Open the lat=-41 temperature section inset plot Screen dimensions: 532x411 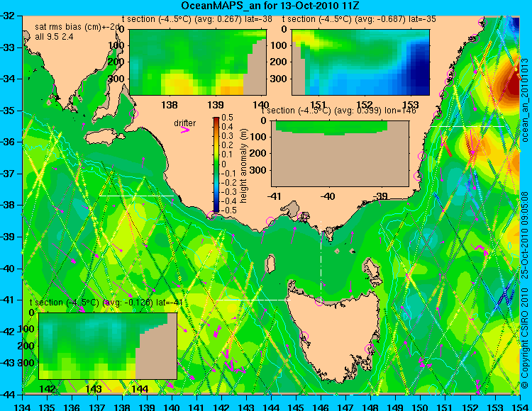pyautogui.click(x=108, y=346)
